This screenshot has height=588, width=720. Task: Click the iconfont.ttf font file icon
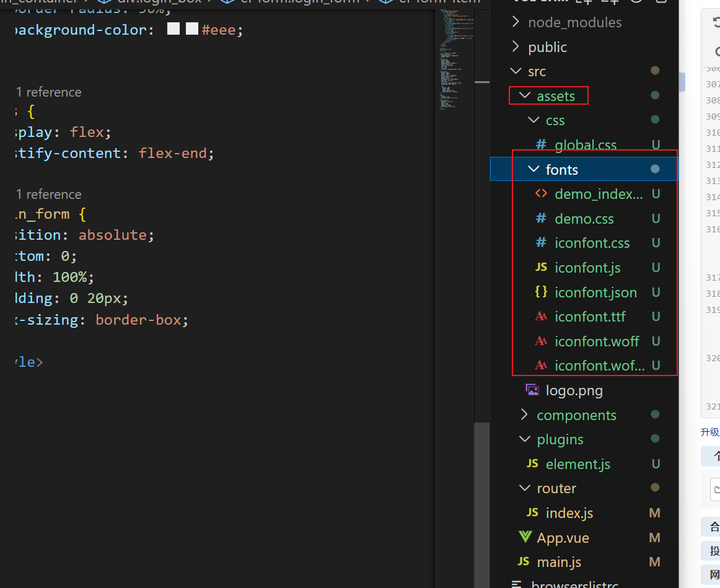pyautogui.click(x=542, y=316)
